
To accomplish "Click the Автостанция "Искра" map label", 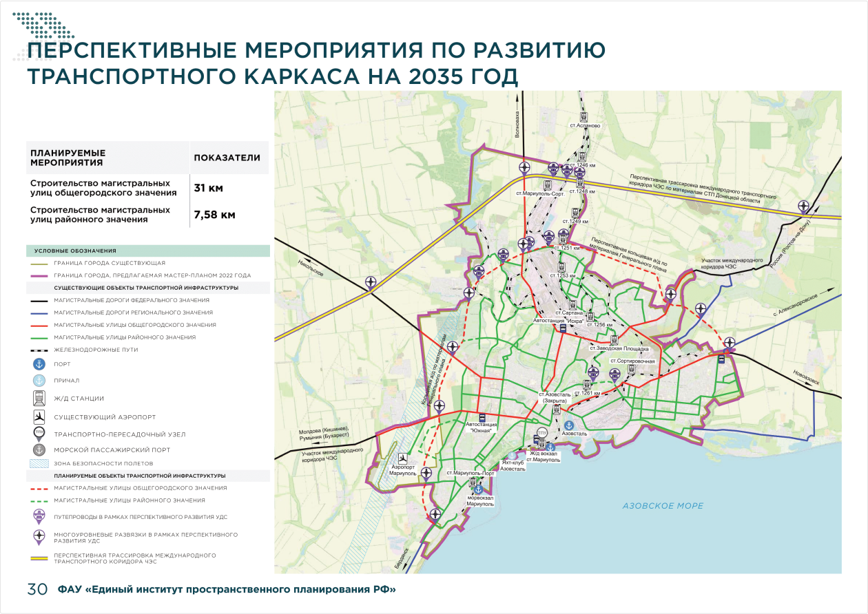I will pyautogui.click(x=559, y=321).
